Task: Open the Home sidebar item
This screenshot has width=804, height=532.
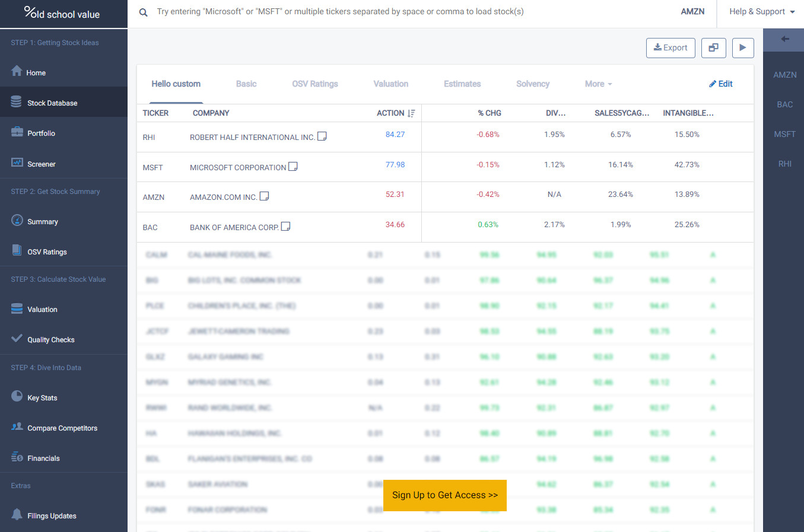Action: pos(63,72)
